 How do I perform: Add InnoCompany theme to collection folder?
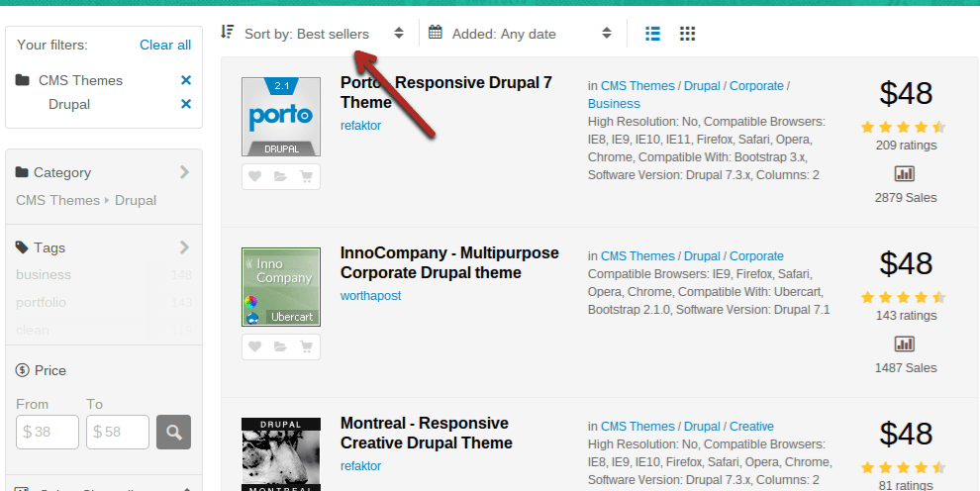280,346
